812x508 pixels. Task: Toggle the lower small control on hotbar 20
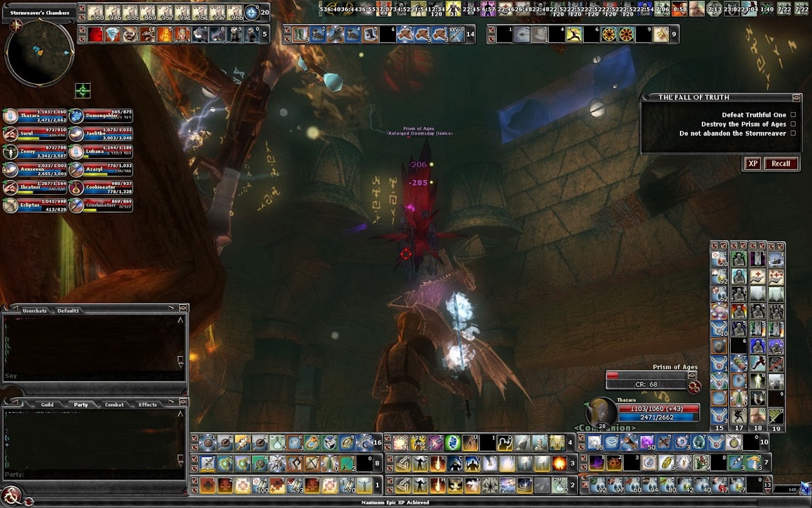pos(82,17)
